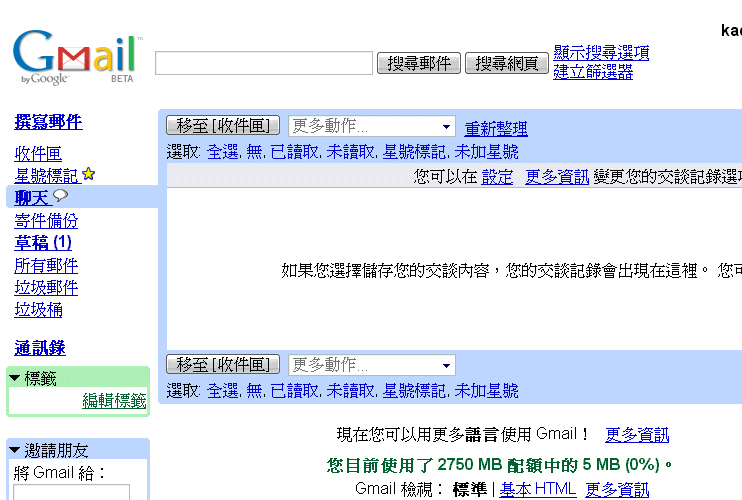Click the Gmail logo

click(x=77, y=58)
